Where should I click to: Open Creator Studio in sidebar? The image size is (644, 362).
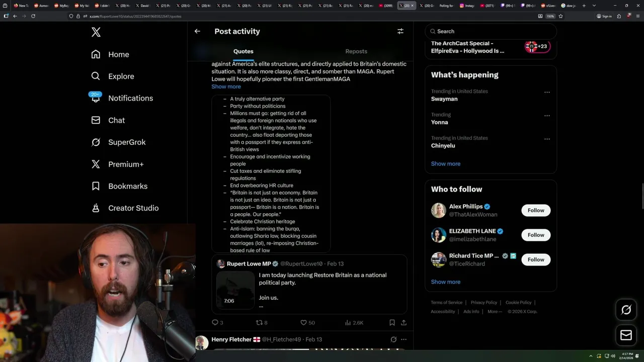coord(125,208)
